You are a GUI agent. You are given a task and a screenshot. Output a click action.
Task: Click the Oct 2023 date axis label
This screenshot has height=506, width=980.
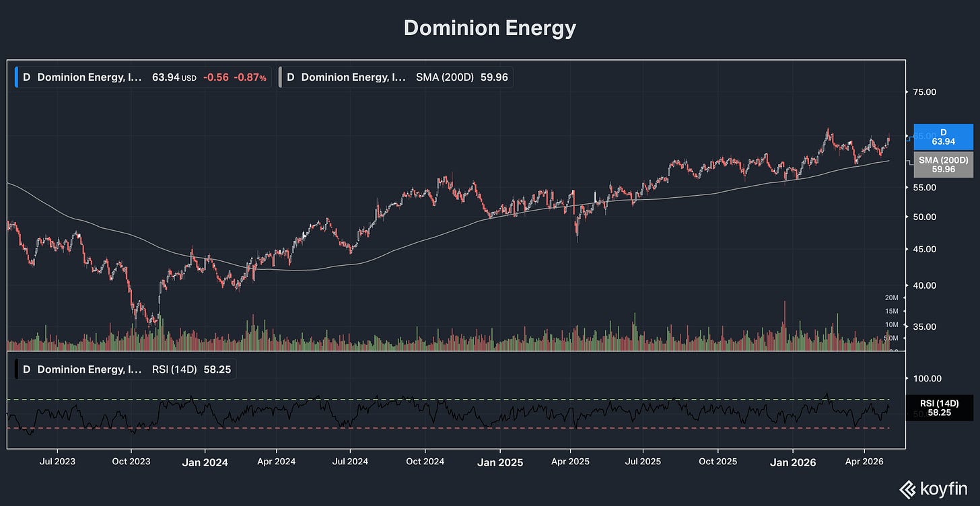coord(131,462)
